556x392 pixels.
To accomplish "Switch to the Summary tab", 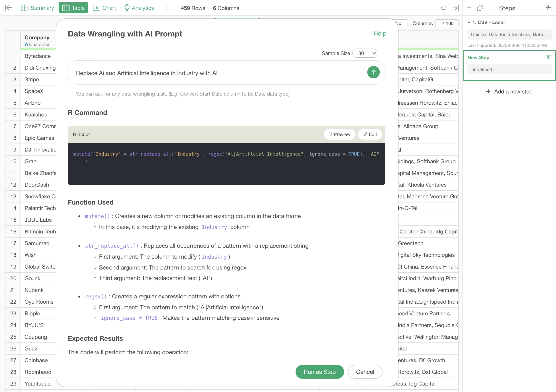I will pyautogui.click(x=38, y=8).
